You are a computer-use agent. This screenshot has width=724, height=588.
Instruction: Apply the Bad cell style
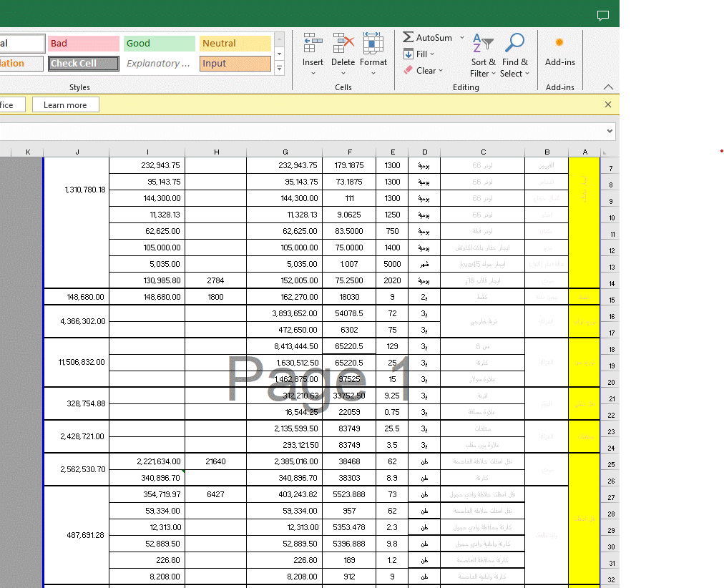point(84,44)
